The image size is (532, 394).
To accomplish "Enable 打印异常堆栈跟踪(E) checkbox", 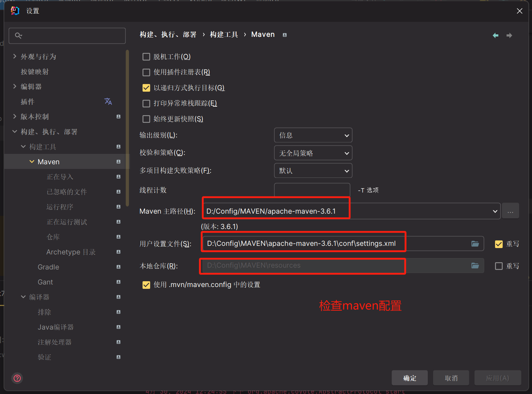I will coord(146,103).
